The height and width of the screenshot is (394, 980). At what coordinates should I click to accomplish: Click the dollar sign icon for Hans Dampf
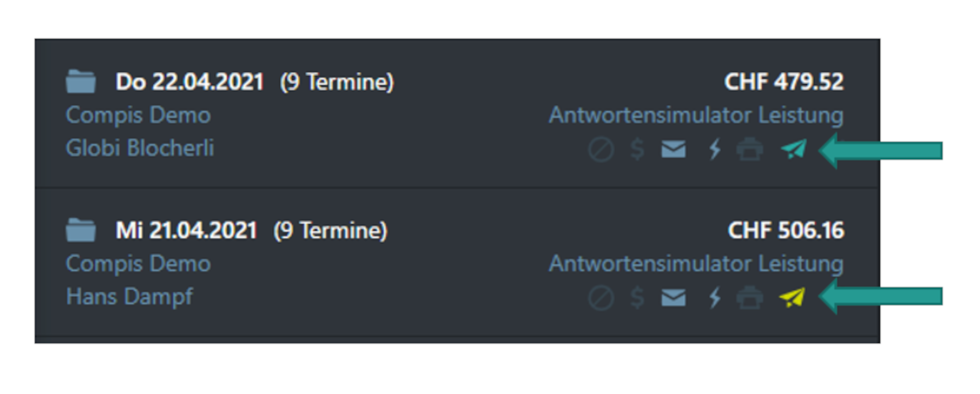(637, 298)
